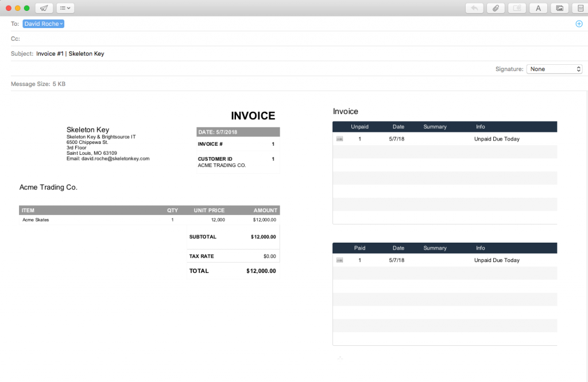Click the Info header in the Paid table

[481, 248]
